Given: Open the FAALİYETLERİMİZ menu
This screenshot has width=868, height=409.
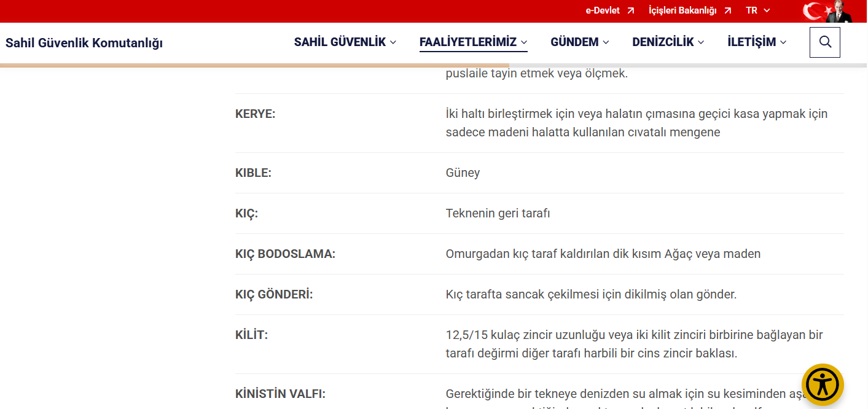Looking at the screenshot, I should [x=474, y=42].
